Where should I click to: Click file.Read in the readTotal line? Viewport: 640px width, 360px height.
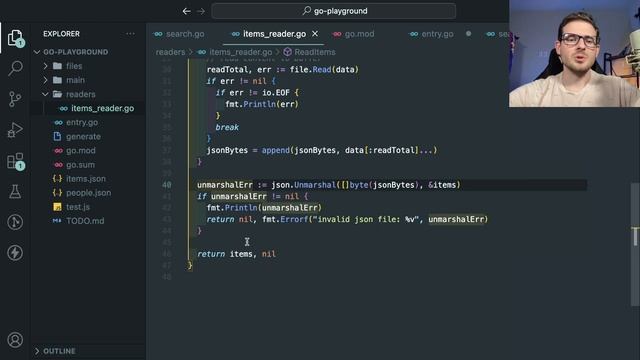(310, 70)
